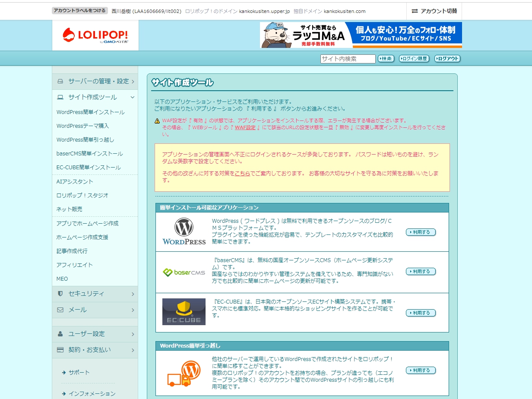Open the WordPress logo image
Image resolution: width=532 pixels, height=399 pixels.
[184, 231]
